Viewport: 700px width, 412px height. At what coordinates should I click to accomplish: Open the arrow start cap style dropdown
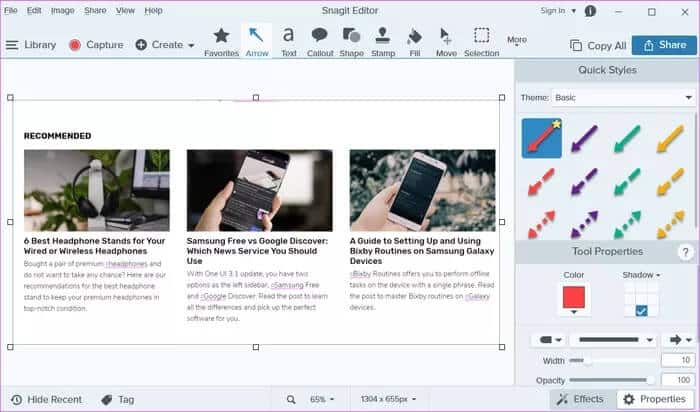(x=550, y=340)
